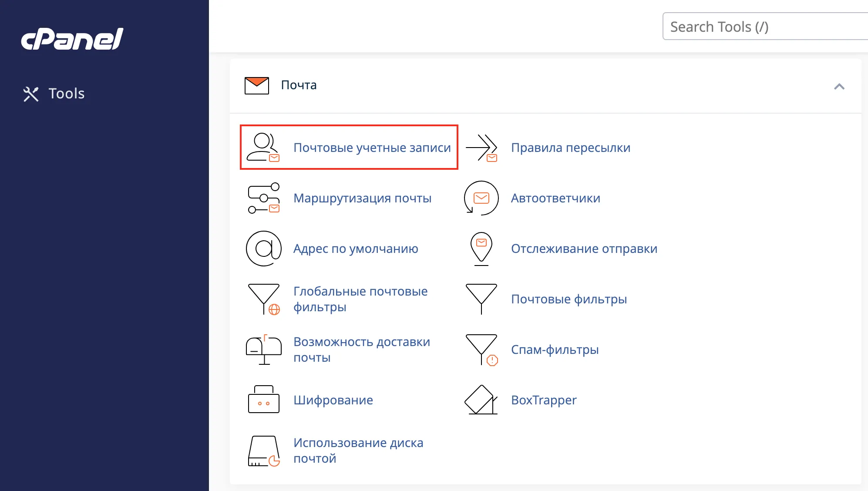Click the Автоответчики autoresponder icon

click(481, 198)
